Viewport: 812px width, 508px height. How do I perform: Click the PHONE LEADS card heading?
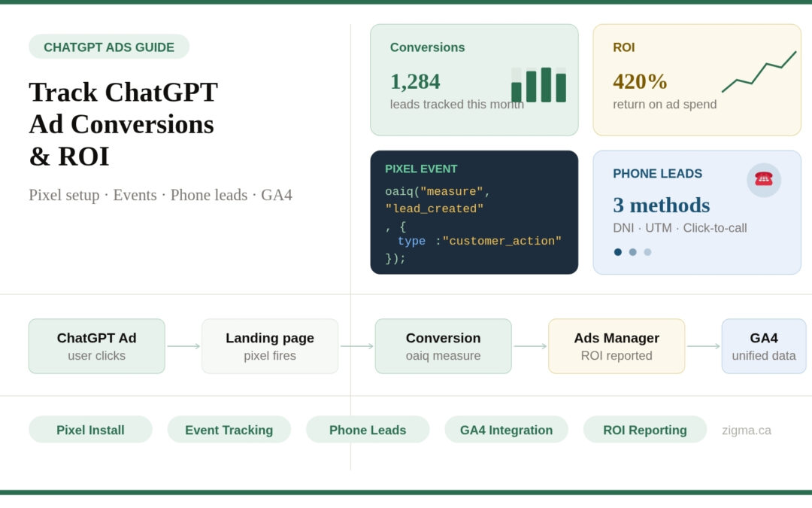(657, 174)
